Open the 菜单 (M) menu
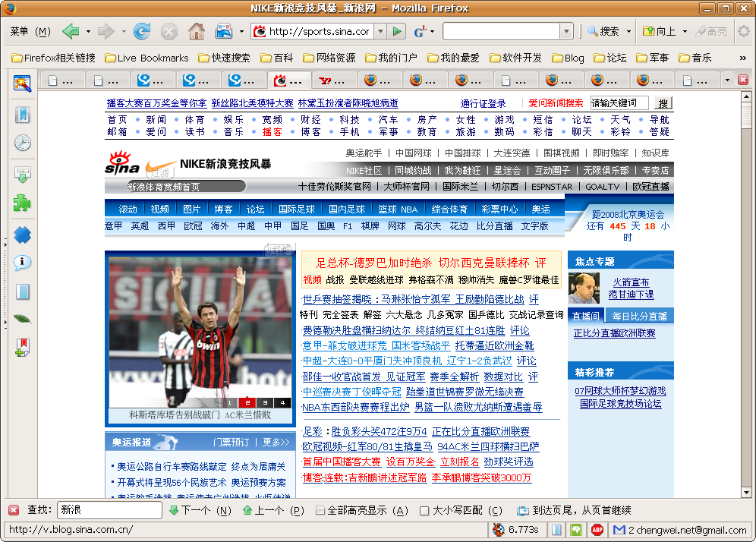 (x=30, y=32)
